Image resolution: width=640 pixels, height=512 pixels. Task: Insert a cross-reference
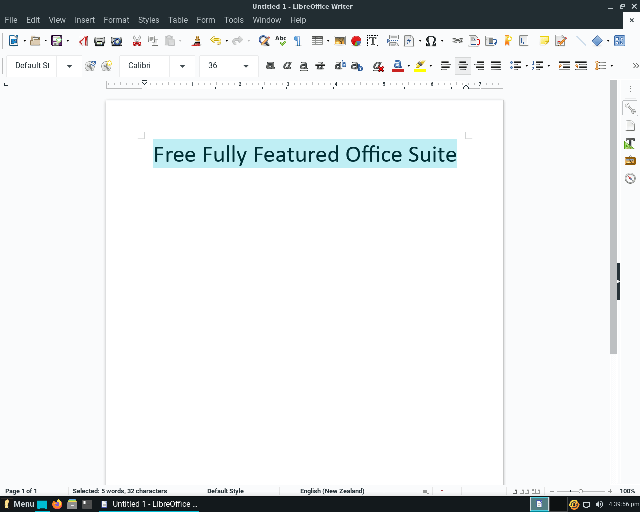[x=524, y=41]
